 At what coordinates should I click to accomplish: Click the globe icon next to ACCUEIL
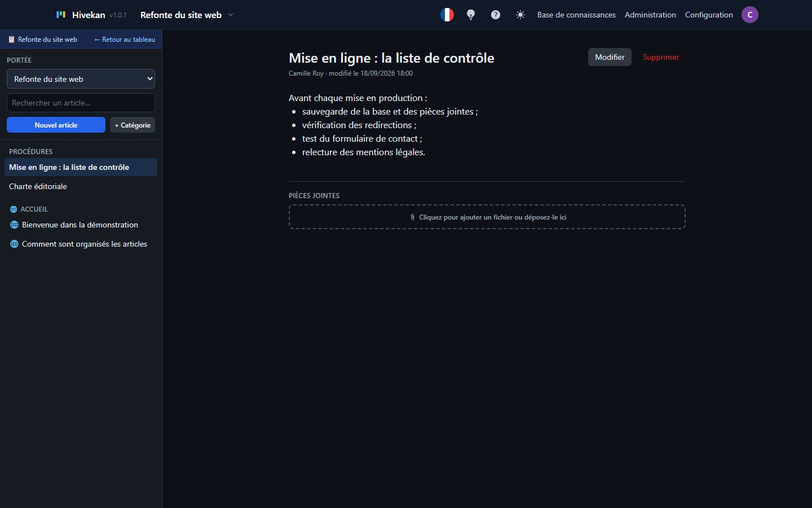14,209
